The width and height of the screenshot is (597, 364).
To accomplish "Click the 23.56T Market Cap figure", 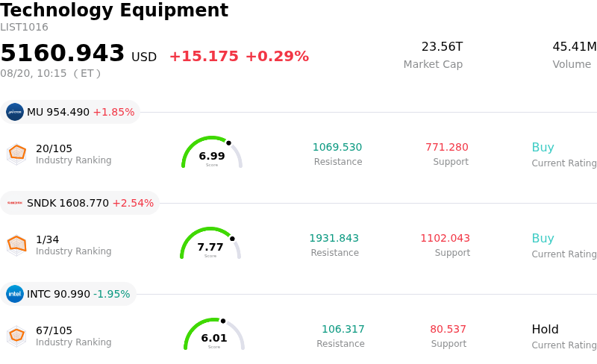I will 442,46.
